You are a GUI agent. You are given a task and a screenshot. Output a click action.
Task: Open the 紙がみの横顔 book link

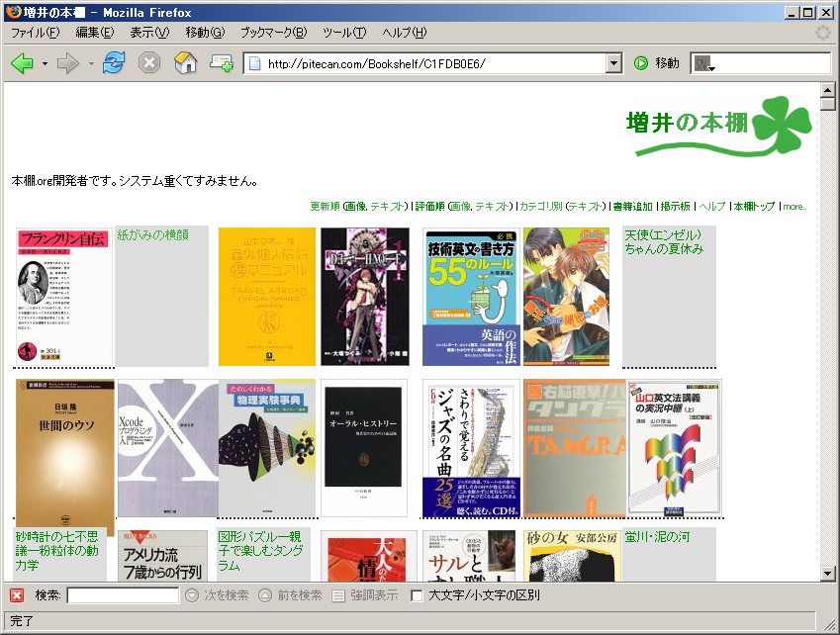(152, 234)
